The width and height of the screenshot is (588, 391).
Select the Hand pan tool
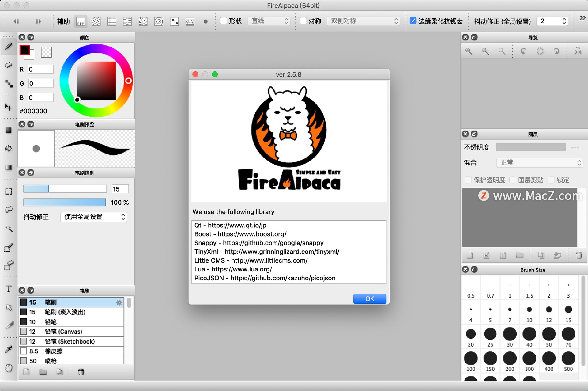click(9, 368)
